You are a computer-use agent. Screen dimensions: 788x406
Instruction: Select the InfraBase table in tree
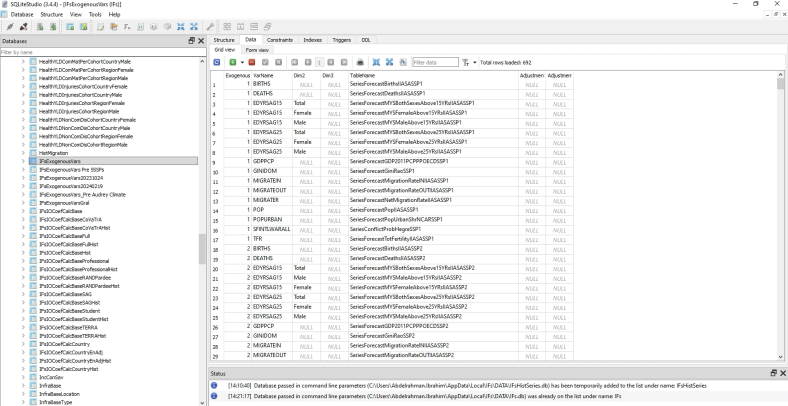click(x=50, y=384)
